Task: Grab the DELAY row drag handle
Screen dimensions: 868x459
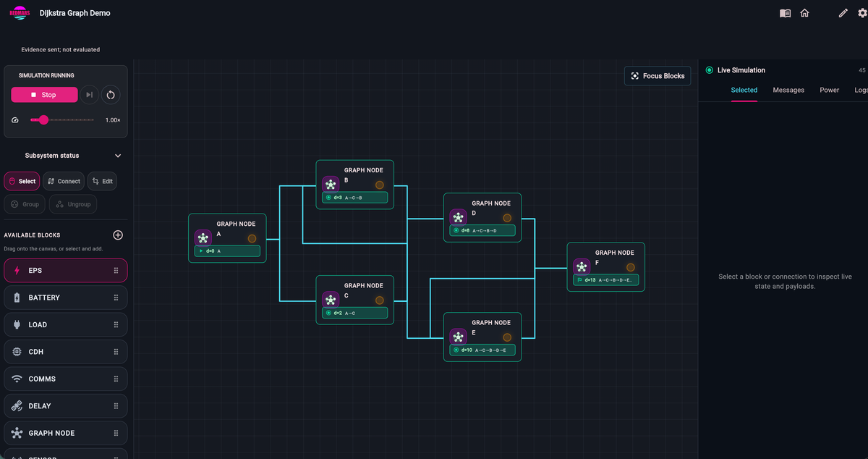Action: (116, 406)
